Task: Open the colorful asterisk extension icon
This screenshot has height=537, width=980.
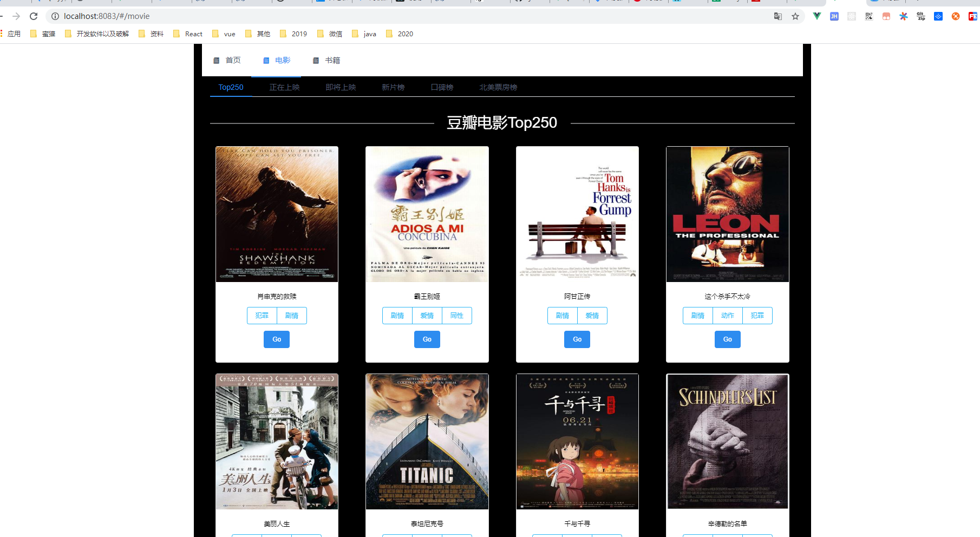Action: click(x=904, y=16)
